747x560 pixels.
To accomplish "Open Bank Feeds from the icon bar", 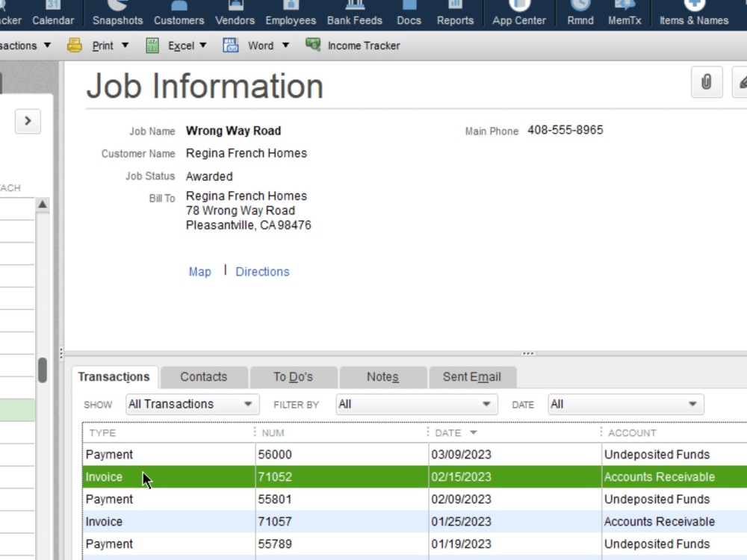I will pos(354,13).
